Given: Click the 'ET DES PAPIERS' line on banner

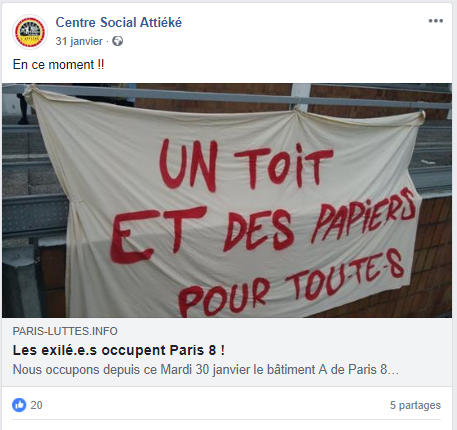Looking at the screenshot, I should (263, 227).
